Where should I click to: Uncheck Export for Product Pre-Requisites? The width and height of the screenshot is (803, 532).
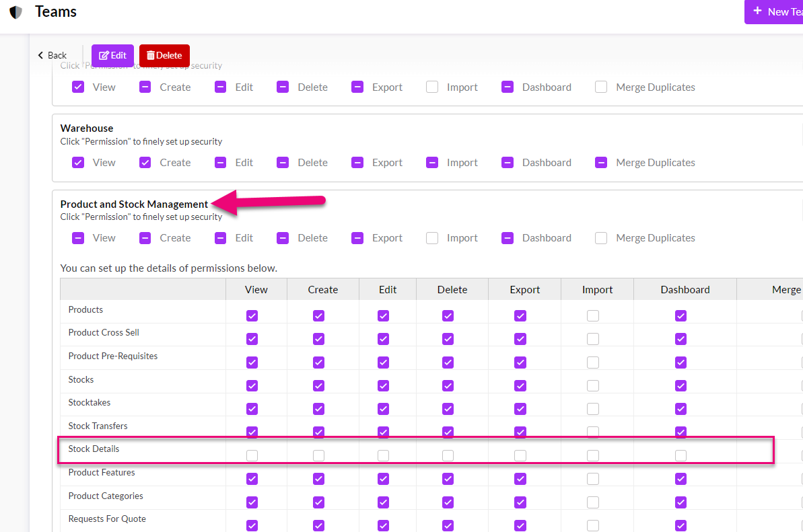520,362
